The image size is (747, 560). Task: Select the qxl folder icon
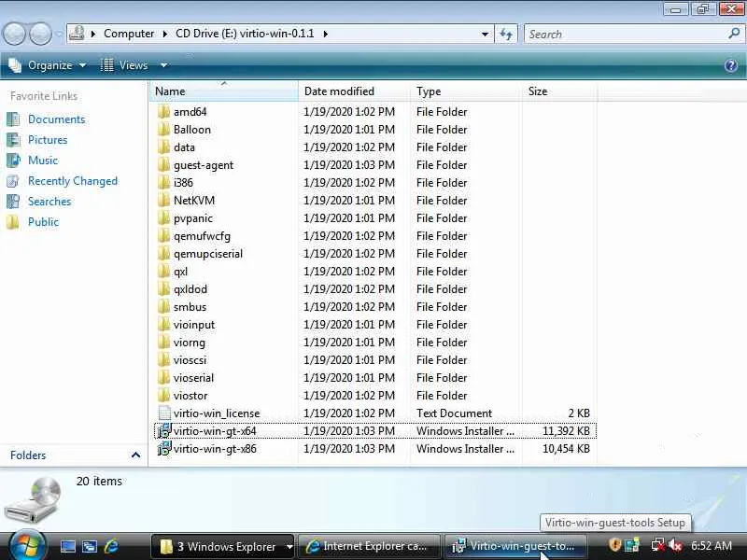[x=164, y=272]
